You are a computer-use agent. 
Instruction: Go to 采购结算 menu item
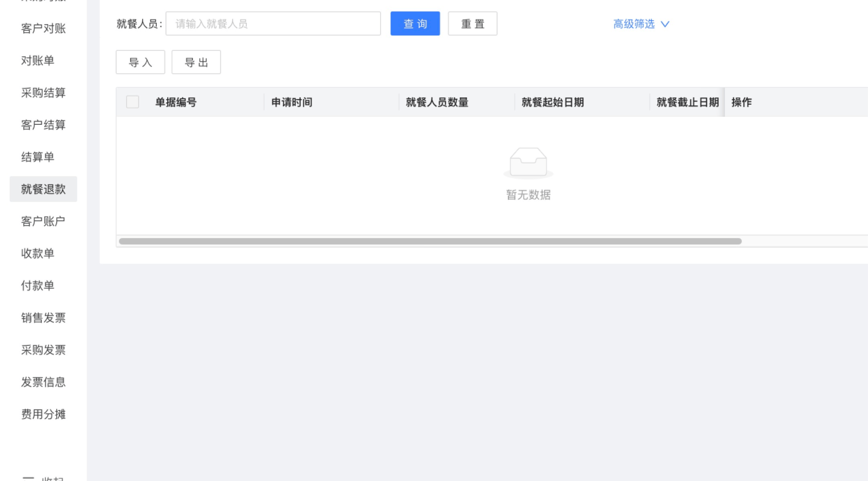tap(44, 93)
